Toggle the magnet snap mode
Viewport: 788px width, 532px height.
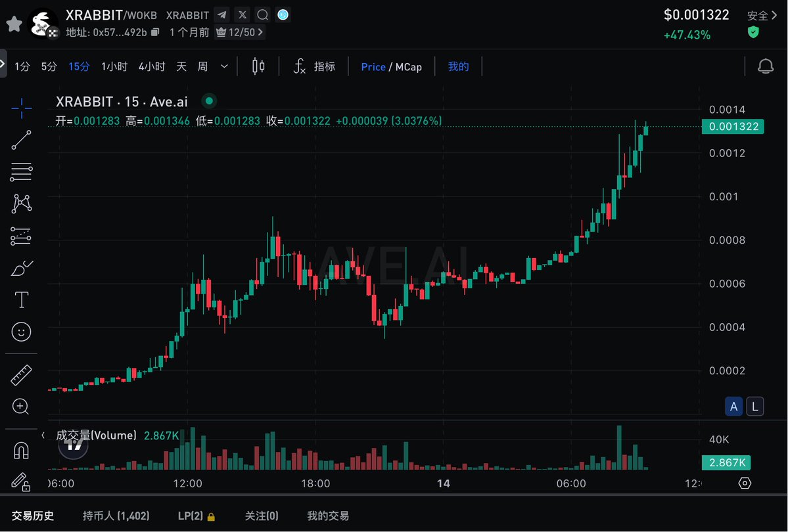(21, 450)
